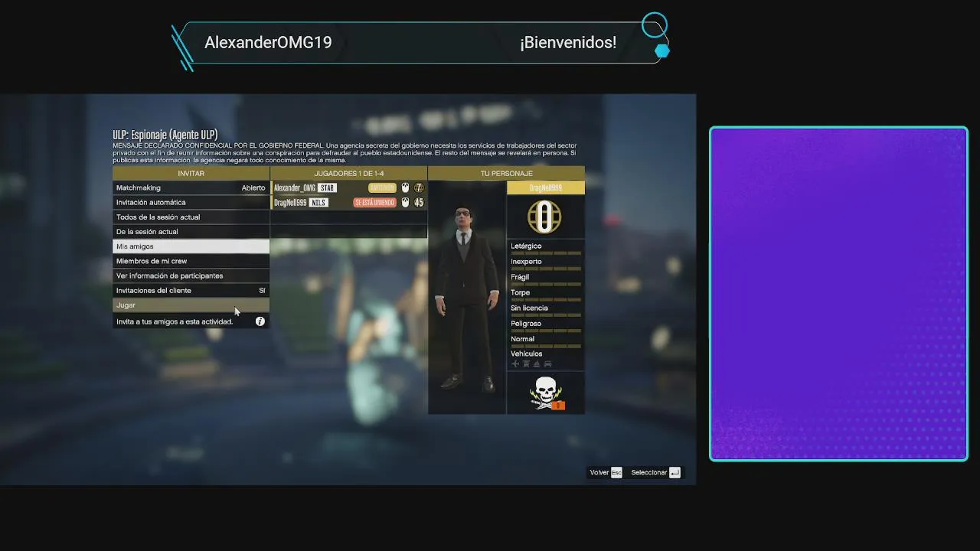
Task: Click DragNell999 character name banner
Action: 546,188
